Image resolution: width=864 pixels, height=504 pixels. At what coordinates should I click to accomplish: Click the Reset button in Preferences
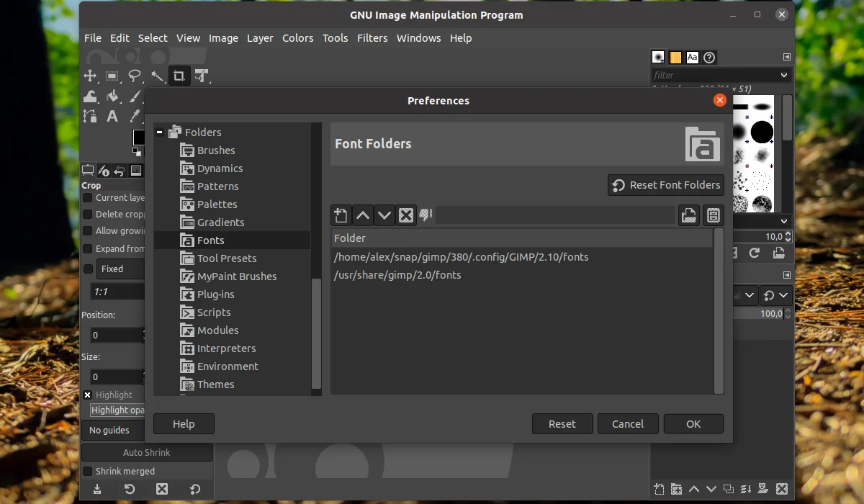pos(562,424)
